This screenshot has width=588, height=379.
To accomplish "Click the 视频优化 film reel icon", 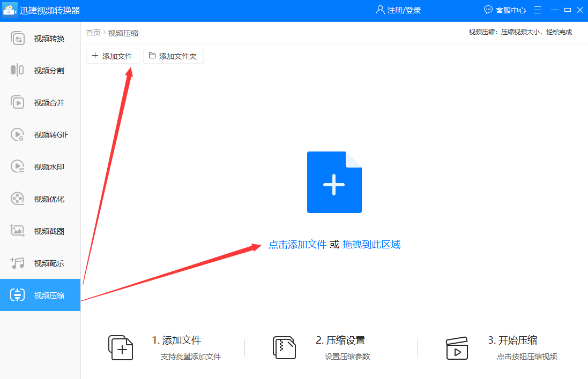I will pyautogui.click(x=18, y=199).
